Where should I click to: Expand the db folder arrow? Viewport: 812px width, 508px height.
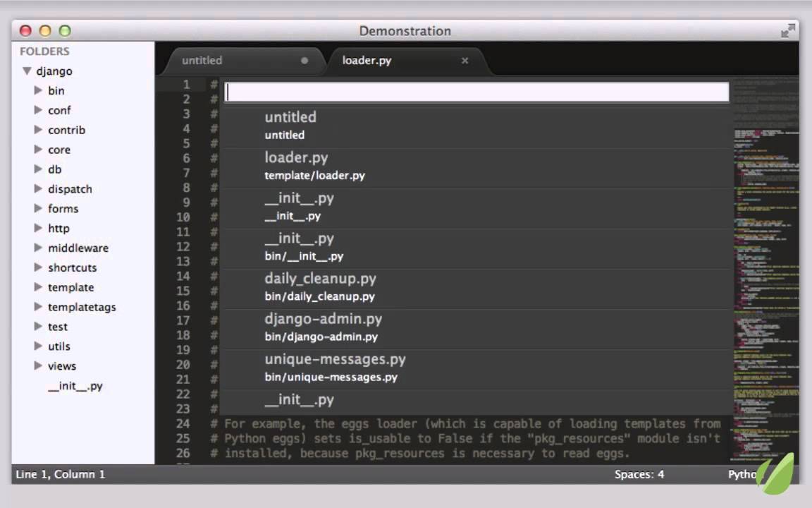click(x=38, y=169)
